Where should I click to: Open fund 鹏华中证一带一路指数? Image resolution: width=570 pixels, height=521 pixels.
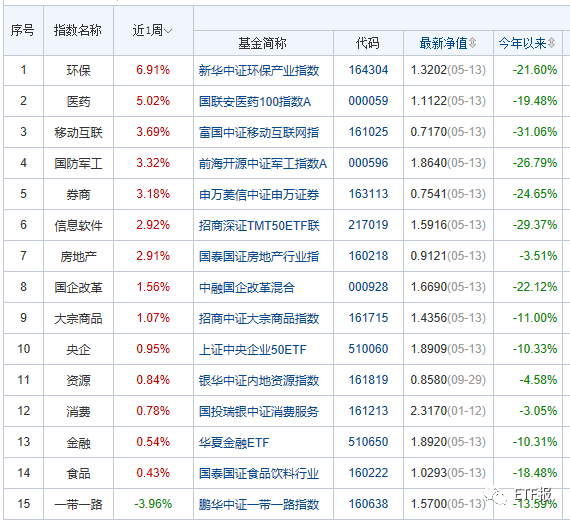click(x=259, y=504)
